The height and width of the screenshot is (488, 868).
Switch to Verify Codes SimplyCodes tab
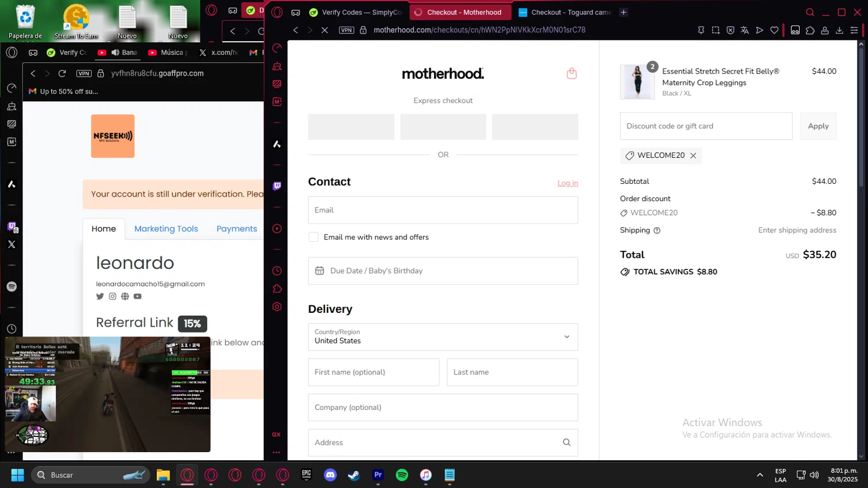356,12
